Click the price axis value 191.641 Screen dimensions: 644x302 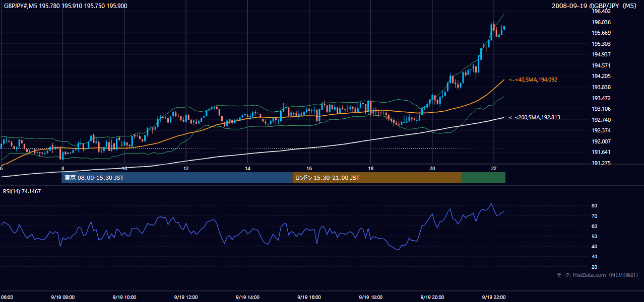click(x=601, y=152)
